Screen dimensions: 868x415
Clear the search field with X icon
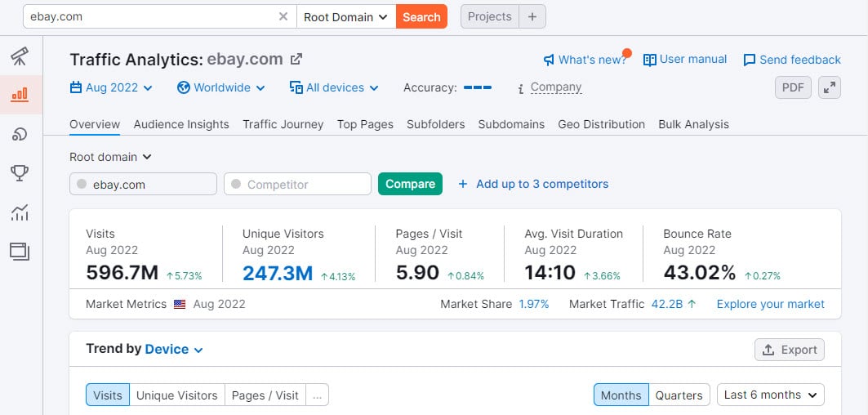(x=283, y=16)
